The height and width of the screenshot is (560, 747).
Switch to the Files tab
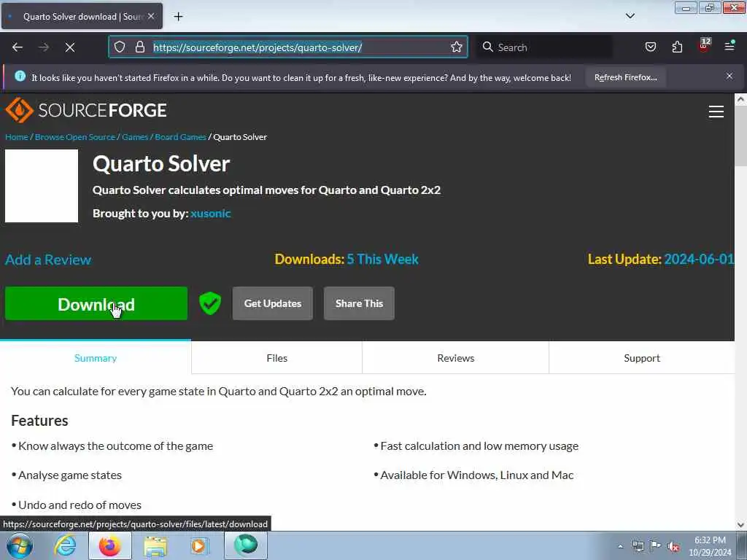pyautogui.click(x=276, y=357)
